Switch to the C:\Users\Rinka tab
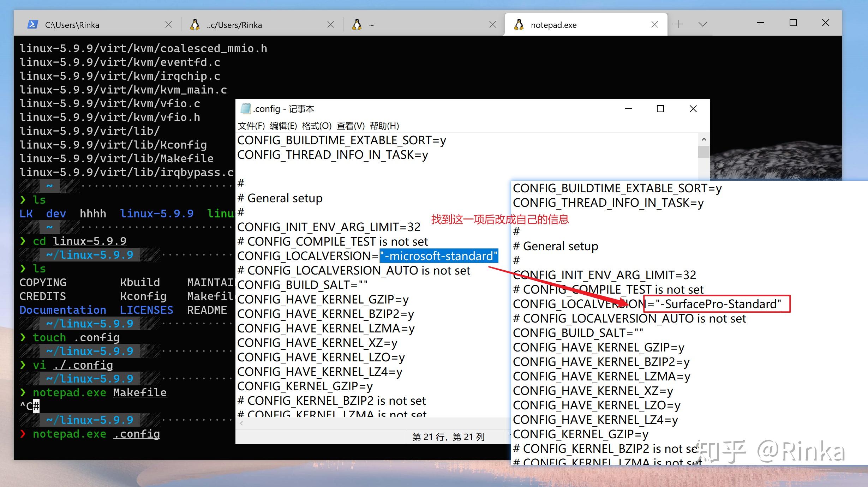This screenshot has width=868, height=487. (97, 24)
